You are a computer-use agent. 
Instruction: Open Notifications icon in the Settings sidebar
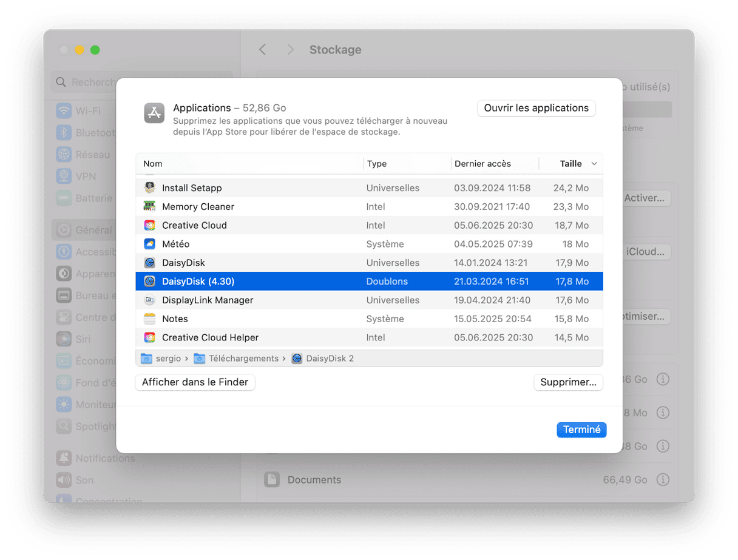pos(64,458)
